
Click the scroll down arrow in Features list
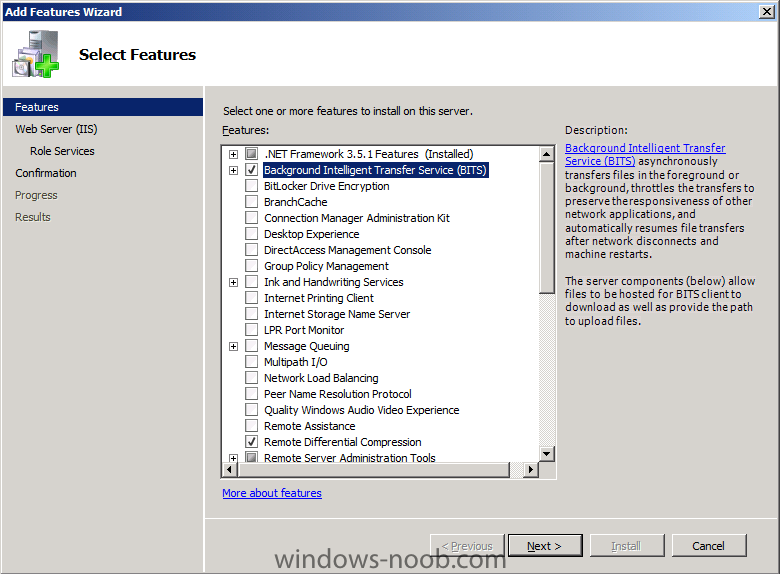click(547, 453)
